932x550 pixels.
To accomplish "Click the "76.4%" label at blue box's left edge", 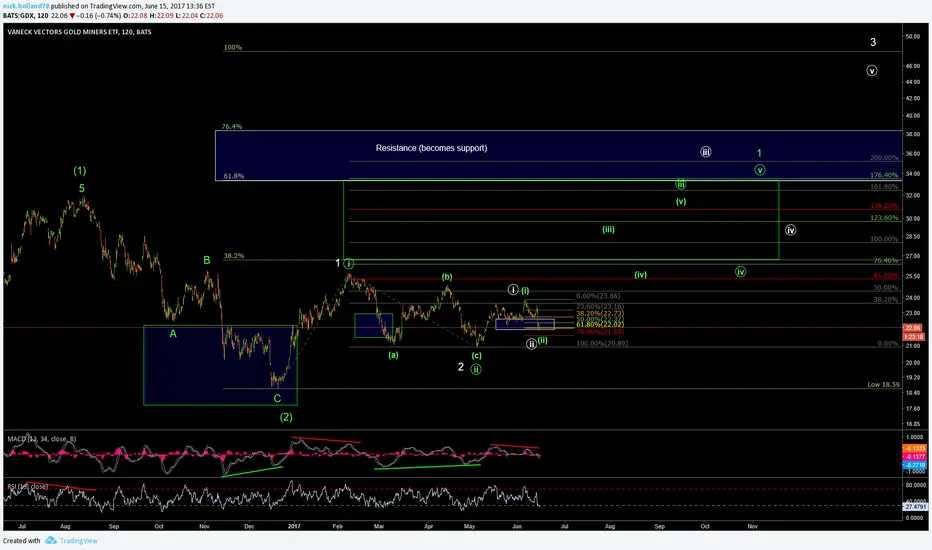I will pyautogui.click(x=232, y=127).
